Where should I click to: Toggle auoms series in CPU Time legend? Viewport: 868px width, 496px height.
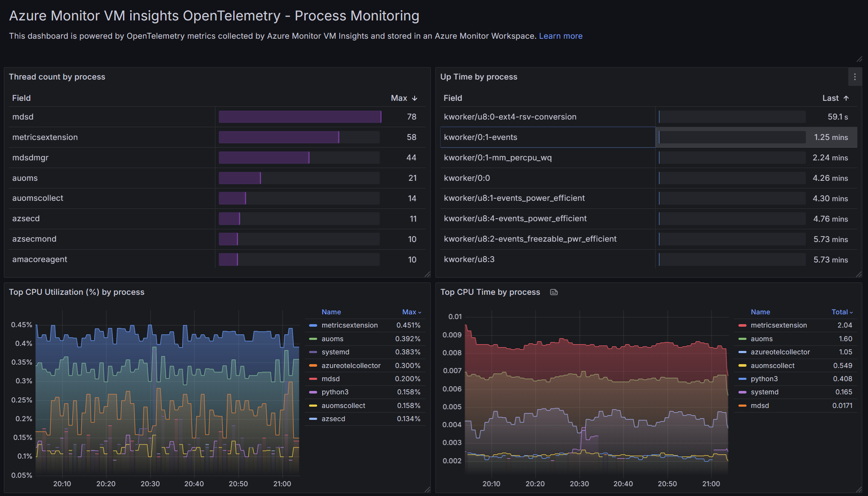(x=761, y=339)
